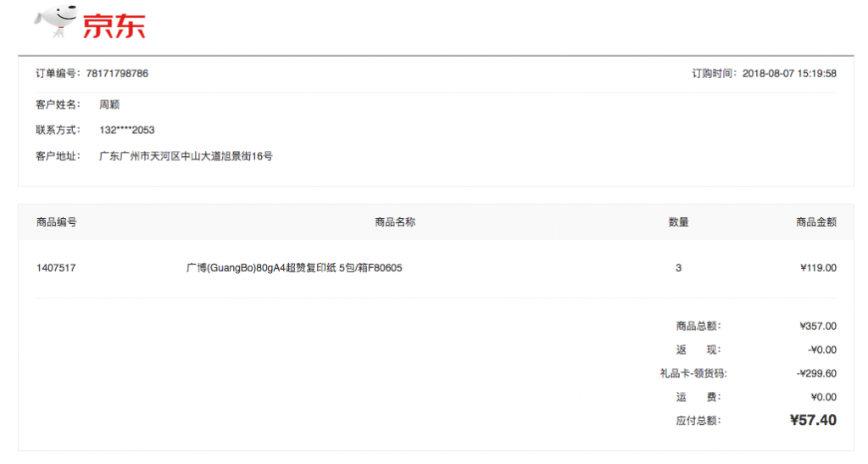The height and width of the screenshot is (464, 868).
Task: Click the 商品金额 column header
Action: (x=816, y=222)
